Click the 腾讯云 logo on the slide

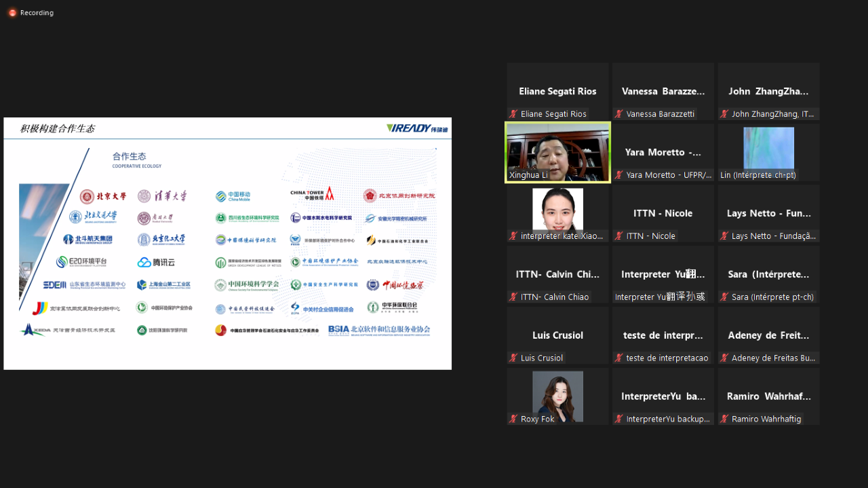pyautogui.click(x=156, y=262)
